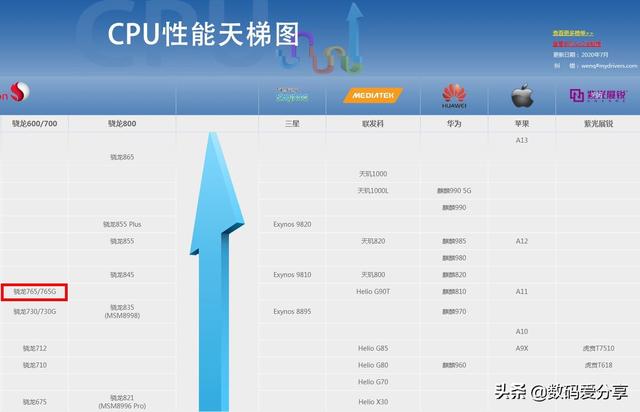Click the A11 cell
The width and height of the screenshot is (640, 412).
coord(522,291)
